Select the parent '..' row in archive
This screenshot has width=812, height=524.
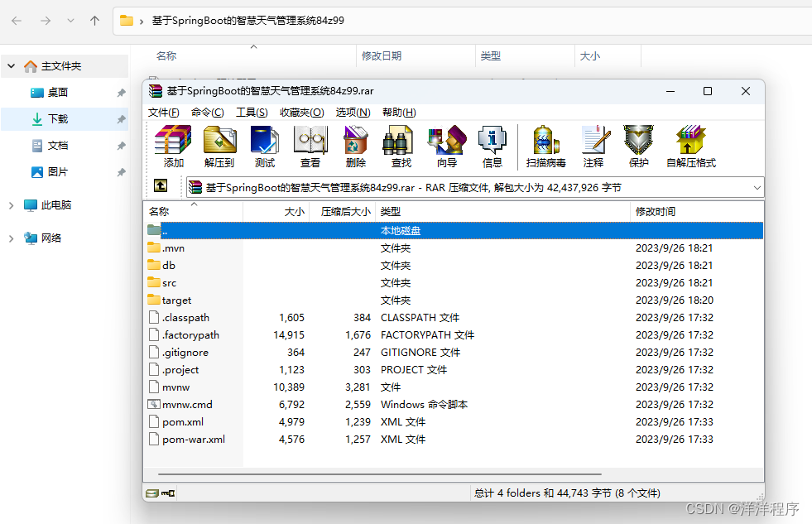[454, 230]
